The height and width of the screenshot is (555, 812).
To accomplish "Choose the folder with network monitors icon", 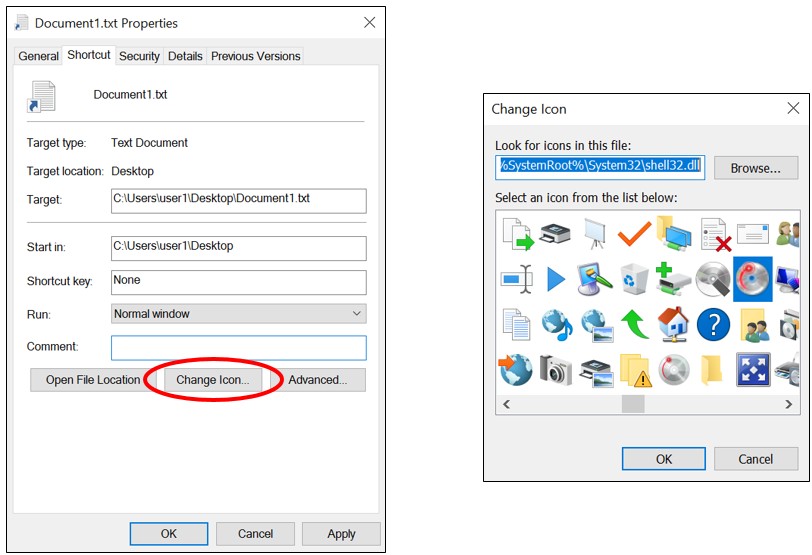I will (x=673, y=233).
